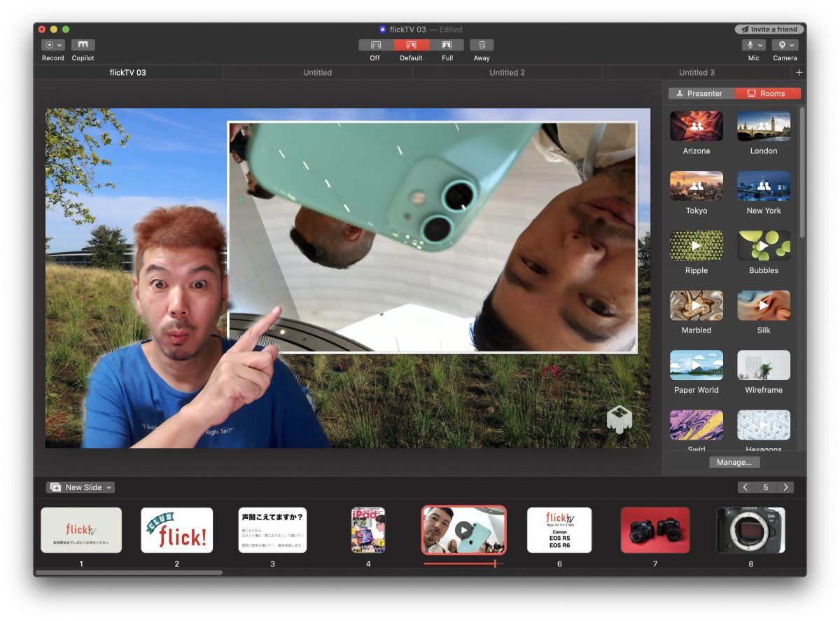The height and width of the screenshot is (621, 840).
Task: Select the Away presenter mode
Action: coord(482,46)
